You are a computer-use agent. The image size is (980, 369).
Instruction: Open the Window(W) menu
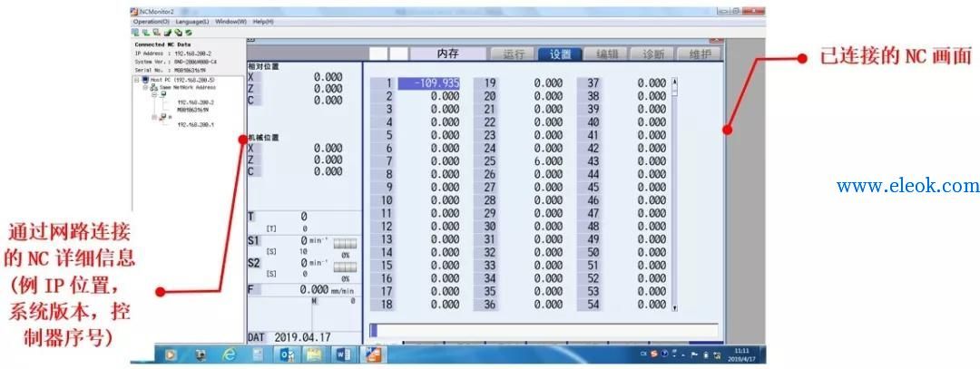pyautogui.click(x=230, y=22)
